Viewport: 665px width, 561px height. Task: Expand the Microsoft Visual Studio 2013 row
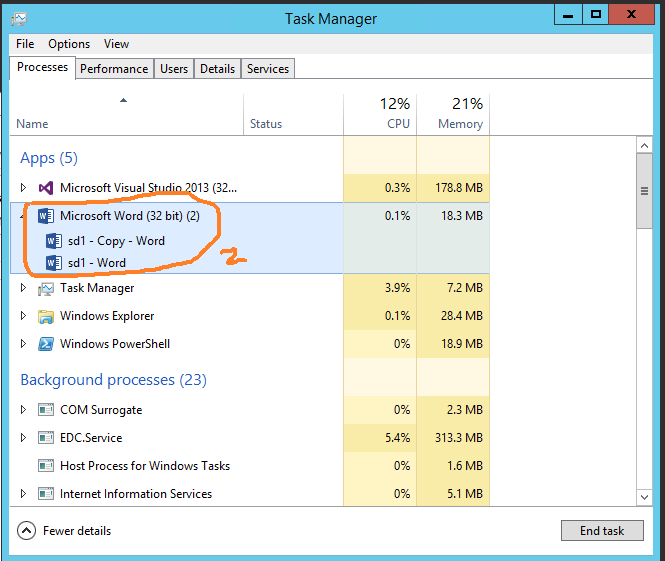coord(23,187)
